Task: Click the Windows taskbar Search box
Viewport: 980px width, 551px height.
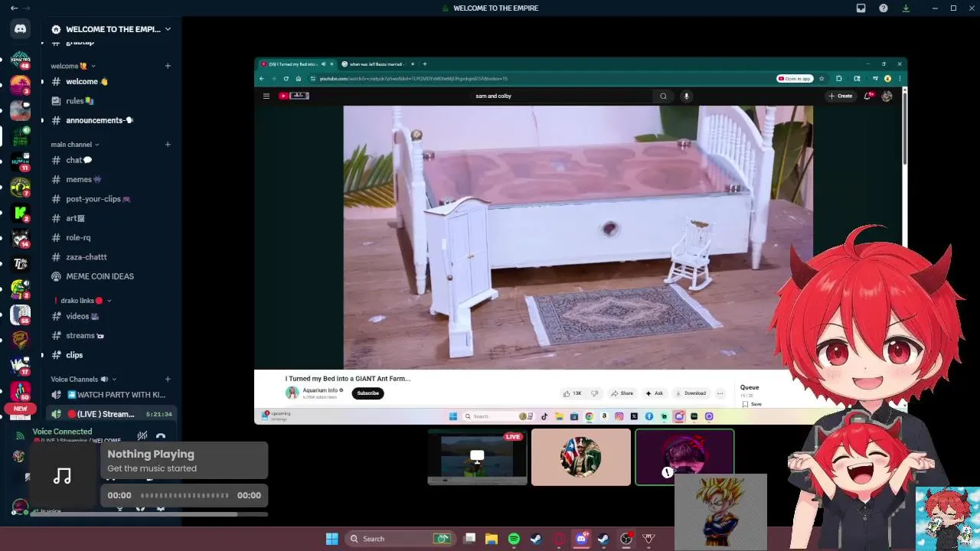Action: point(400,539)
